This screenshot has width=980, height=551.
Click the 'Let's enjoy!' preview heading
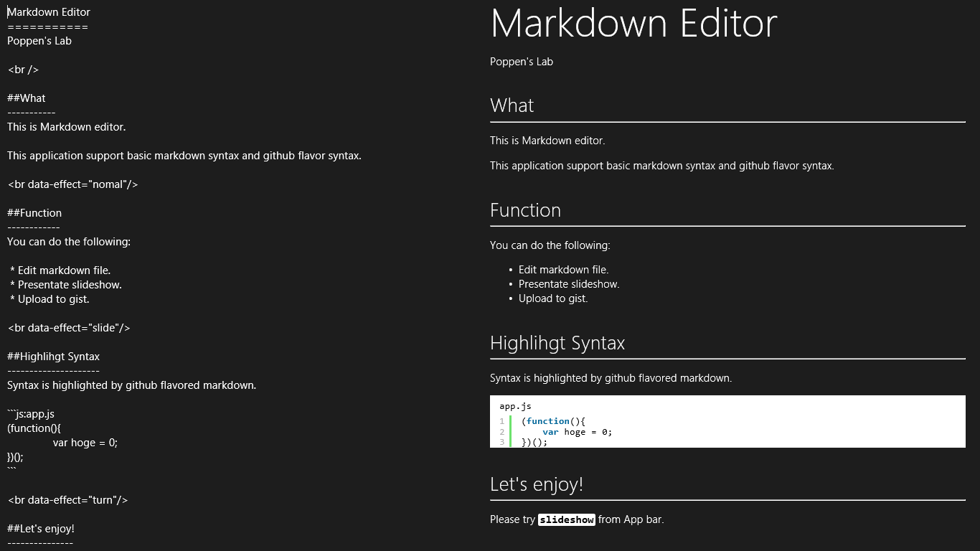click(537, 484)
